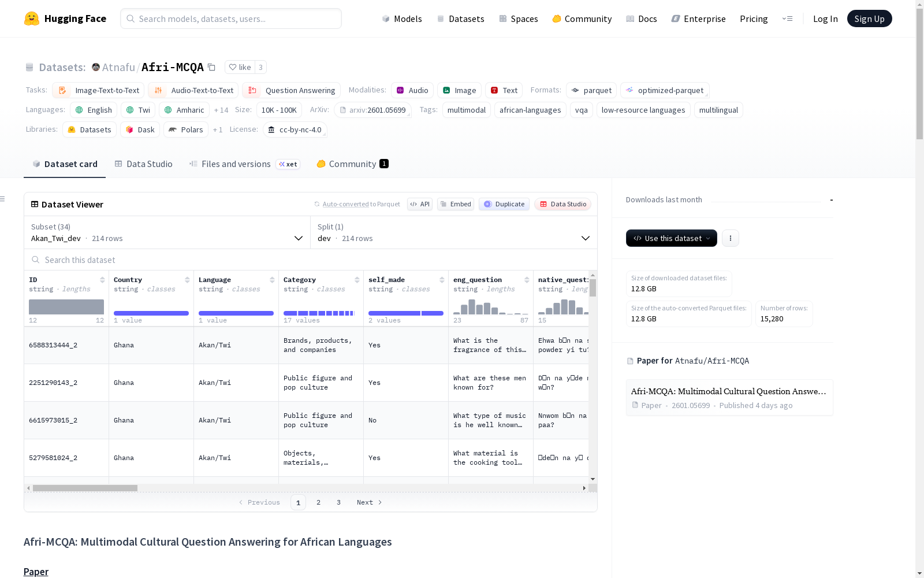Image resolution: width=924 pixels, height=578 pixels.
Task: Open the Afri-MCQA paper card
Action: pyautogui.click(x=729, y=398)
